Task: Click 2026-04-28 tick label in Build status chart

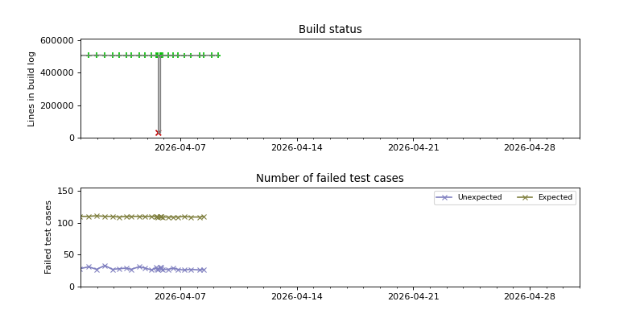Action: click(530, 147)
